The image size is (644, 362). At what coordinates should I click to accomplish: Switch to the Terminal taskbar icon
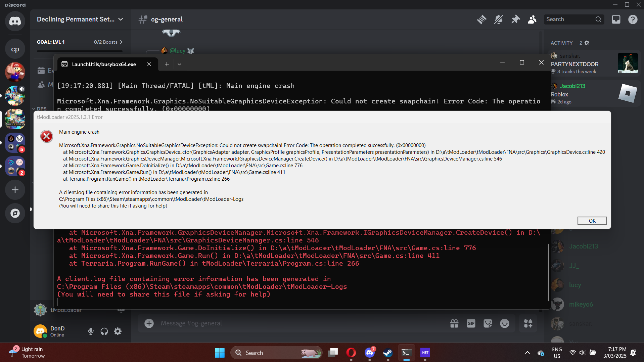click(x=407, y=353)
